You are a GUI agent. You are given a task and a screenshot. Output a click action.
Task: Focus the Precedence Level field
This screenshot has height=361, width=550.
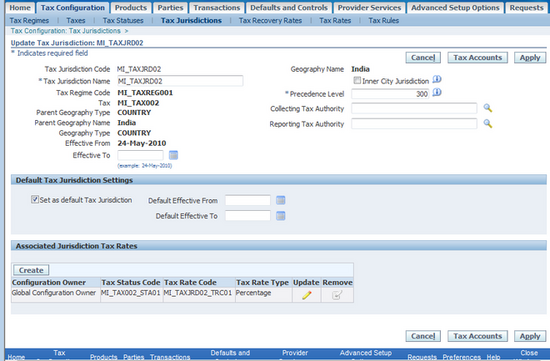pos(390,94)
